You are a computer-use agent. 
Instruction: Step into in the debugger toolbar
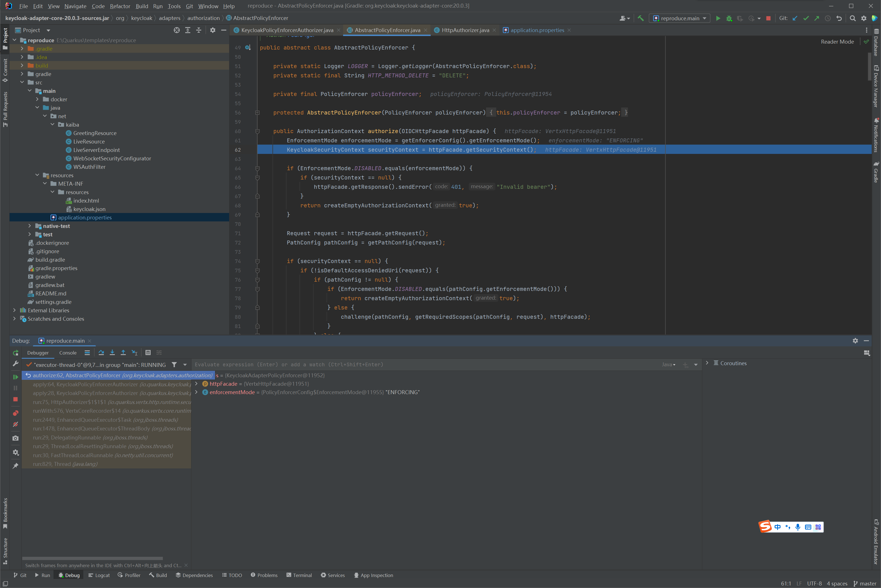tap(112, 353)
